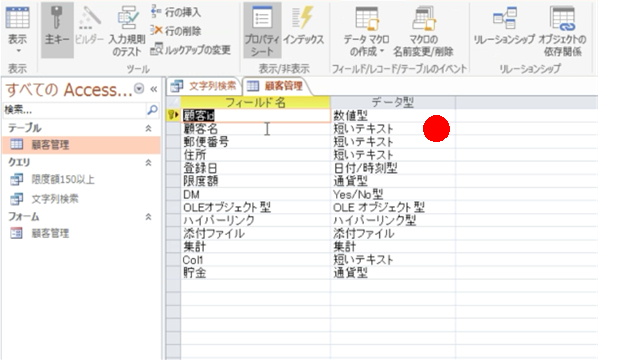The image size is (640, 360).
Task: Open the データマクロの作成 dropdown
Action: (366, 30)
